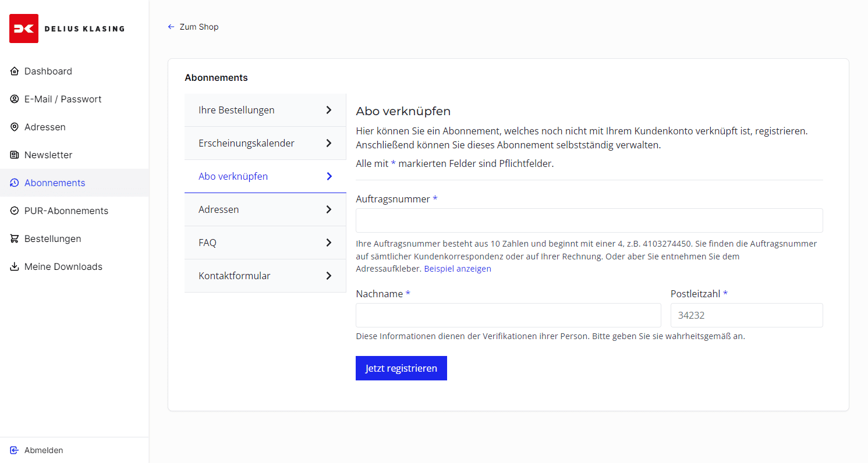The image size is (868, 463).
Task: Click the Delius Klasing logo
Action: point(67,29)
